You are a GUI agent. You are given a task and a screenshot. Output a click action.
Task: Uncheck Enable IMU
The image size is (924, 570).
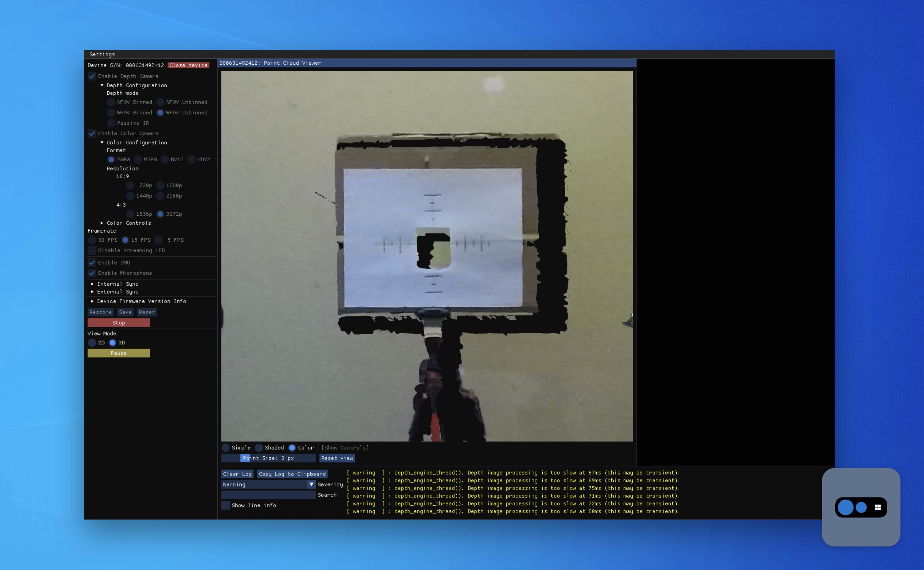coord(92,262)
